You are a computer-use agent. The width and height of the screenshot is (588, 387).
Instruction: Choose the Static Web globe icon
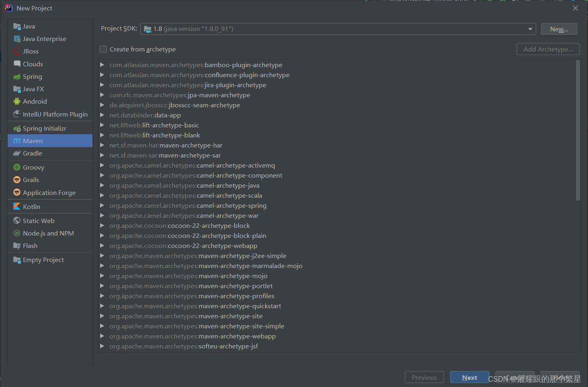[x=17, y=221]
